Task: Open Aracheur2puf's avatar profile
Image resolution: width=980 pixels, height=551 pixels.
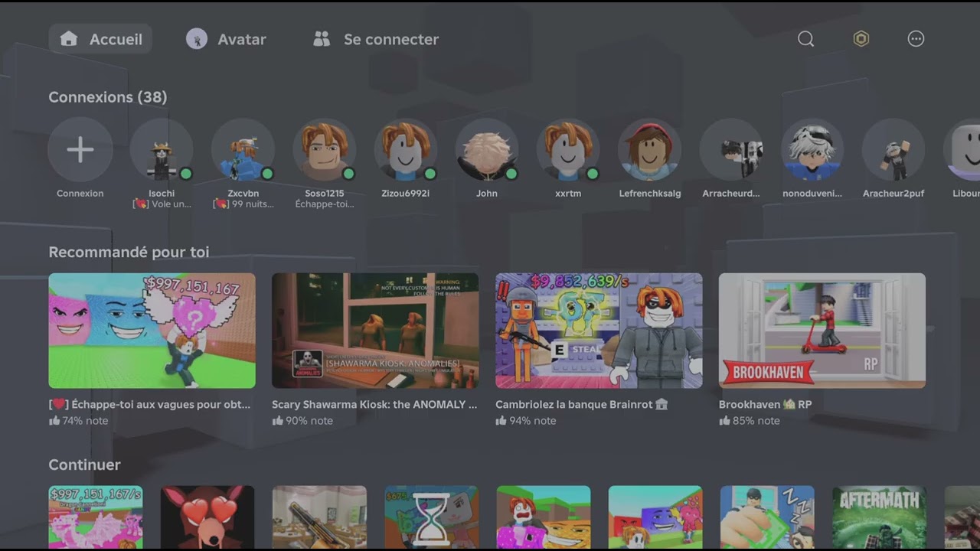Action: coord(893,150)
